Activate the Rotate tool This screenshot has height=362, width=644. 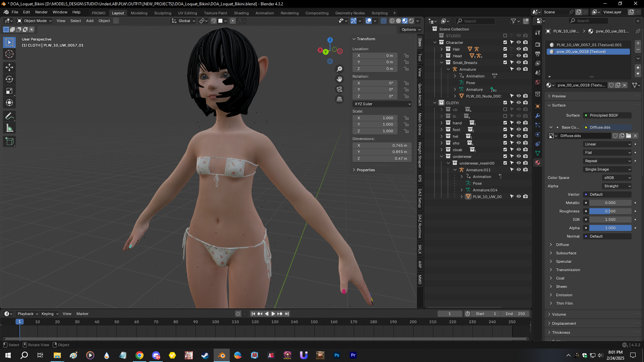point(9,79)
